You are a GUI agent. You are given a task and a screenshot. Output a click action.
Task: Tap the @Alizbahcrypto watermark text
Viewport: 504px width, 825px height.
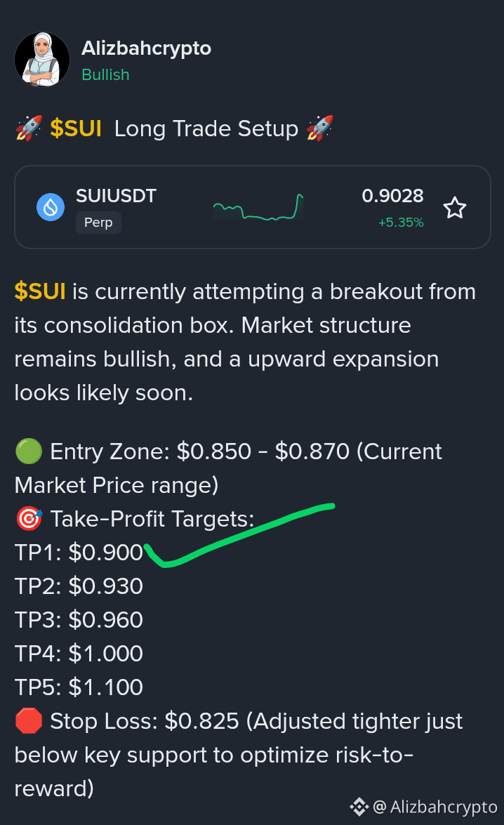coord(435,807)
